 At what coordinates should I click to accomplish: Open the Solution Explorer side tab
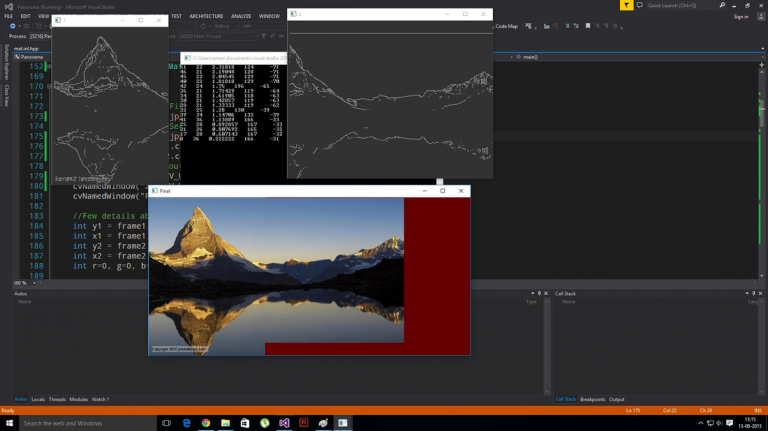click(6, 61)
